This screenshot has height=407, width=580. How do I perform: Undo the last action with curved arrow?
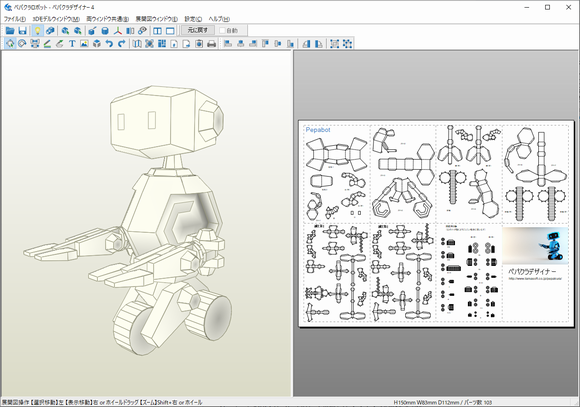pyautogui.click(x=109, y=44)
